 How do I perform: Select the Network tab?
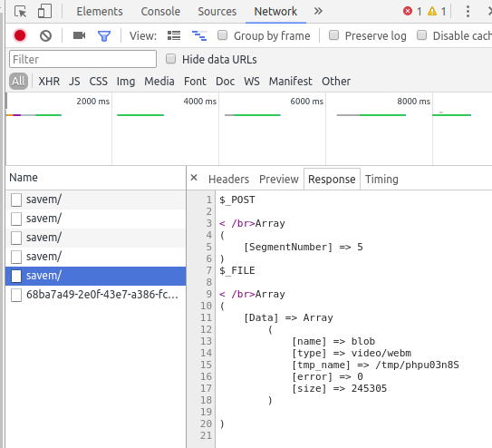(275, 12)
